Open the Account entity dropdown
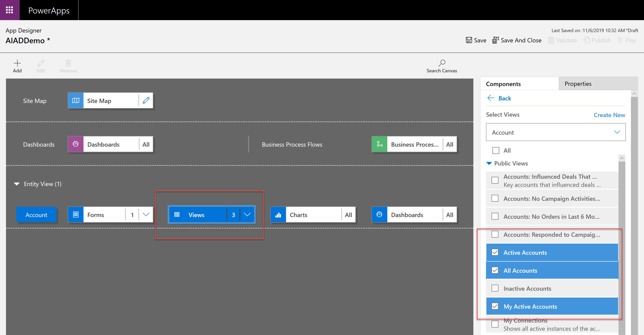 pyautogui.click(x=617, y=132)
